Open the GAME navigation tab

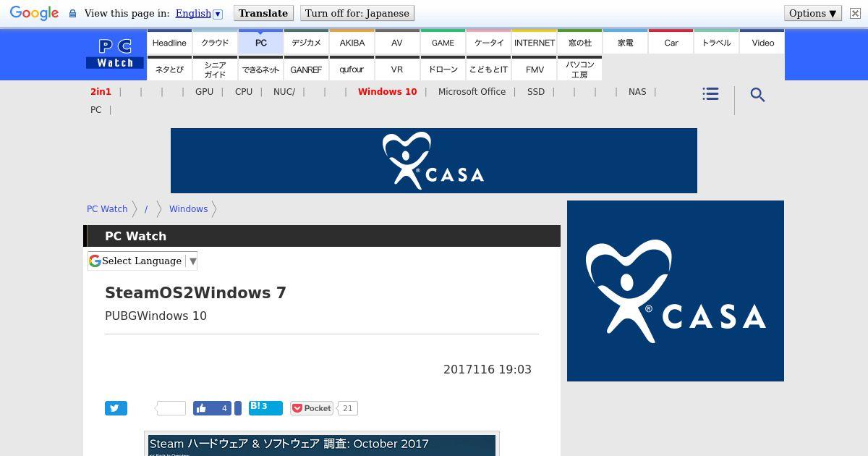[x=443, y=43]
